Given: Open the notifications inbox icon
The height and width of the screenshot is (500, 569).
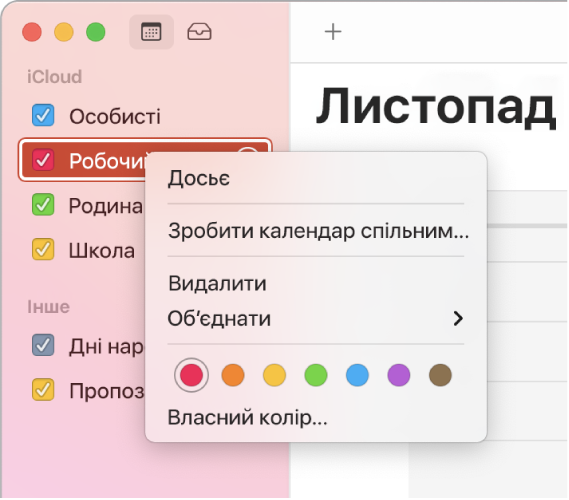Looking at the screenshot, I should [x=199, y=32].
